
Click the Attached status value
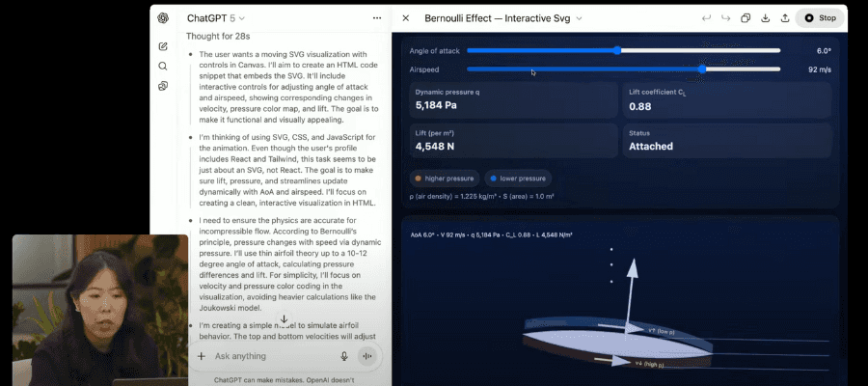coord(651,147)
